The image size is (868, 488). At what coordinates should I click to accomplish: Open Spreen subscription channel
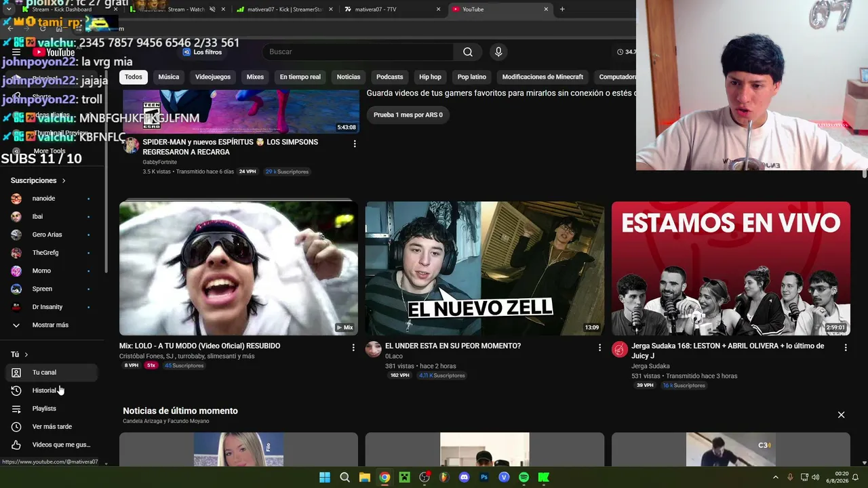pos(52,289)
